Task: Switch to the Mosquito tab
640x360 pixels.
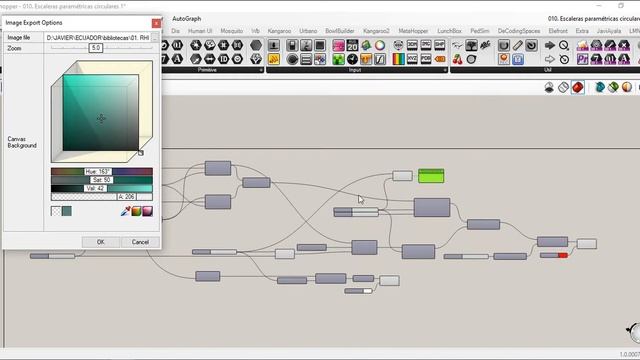Action: tap(231, 31)
